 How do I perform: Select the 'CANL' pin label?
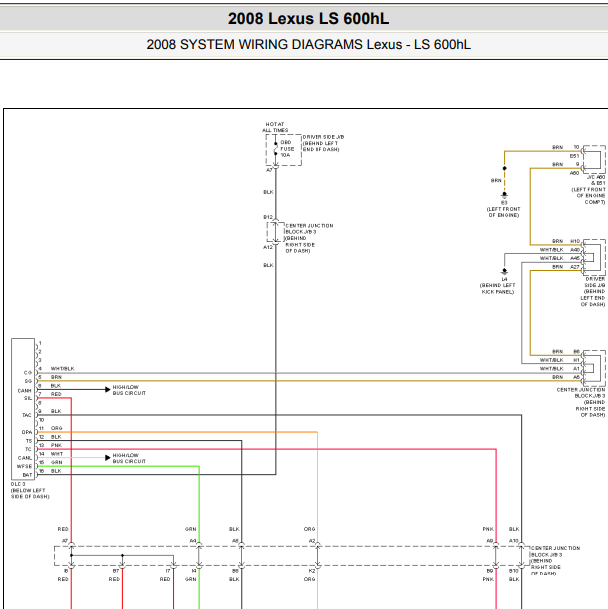click(x=25, y=458)
